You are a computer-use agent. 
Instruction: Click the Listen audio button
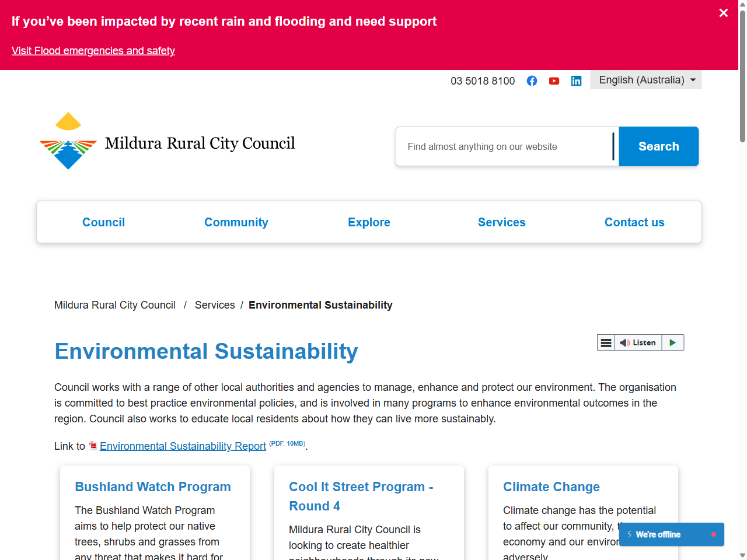click(638, 342)
